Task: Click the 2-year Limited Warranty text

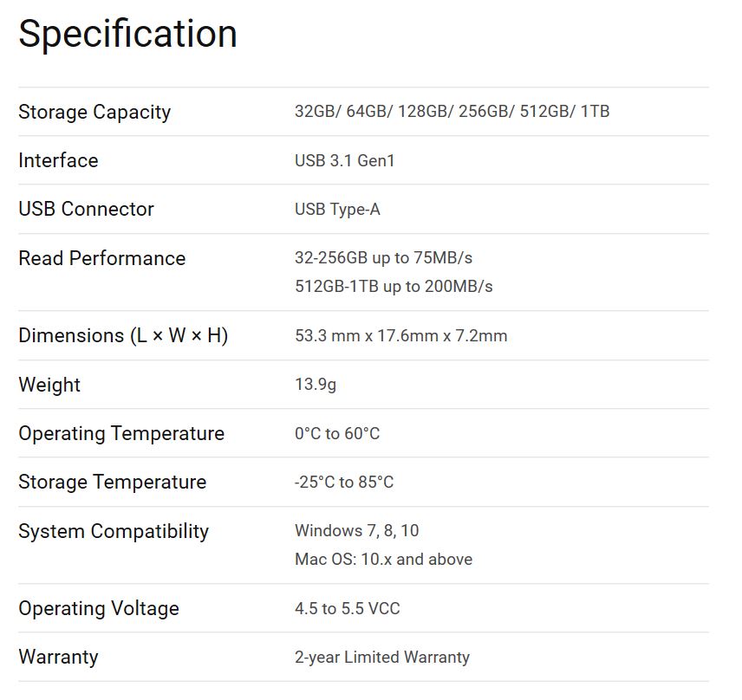Action: (382, 658)
